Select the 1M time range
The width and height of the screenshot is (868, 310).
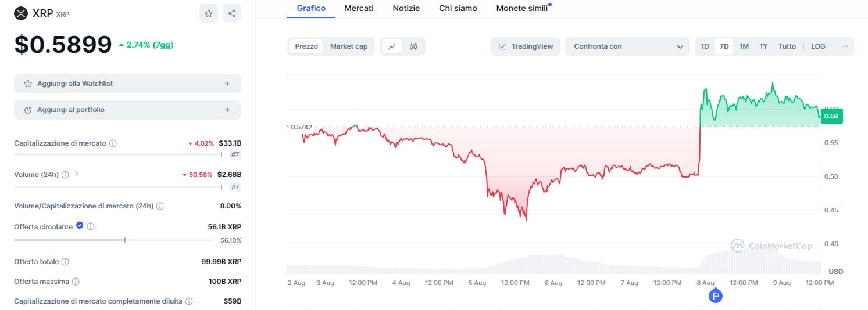(744, 46)
